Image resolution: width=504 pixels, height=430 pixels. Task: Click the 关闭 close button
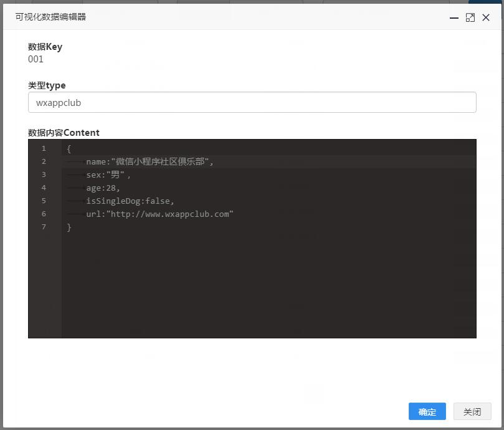pos(472,411)
